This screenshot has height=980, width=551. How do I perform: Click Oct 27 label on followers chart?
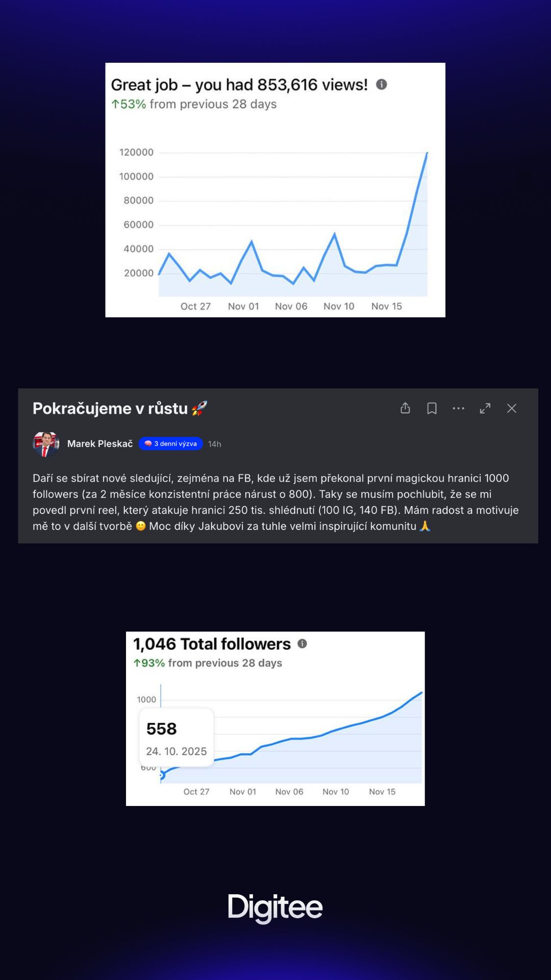click(196, 792)
